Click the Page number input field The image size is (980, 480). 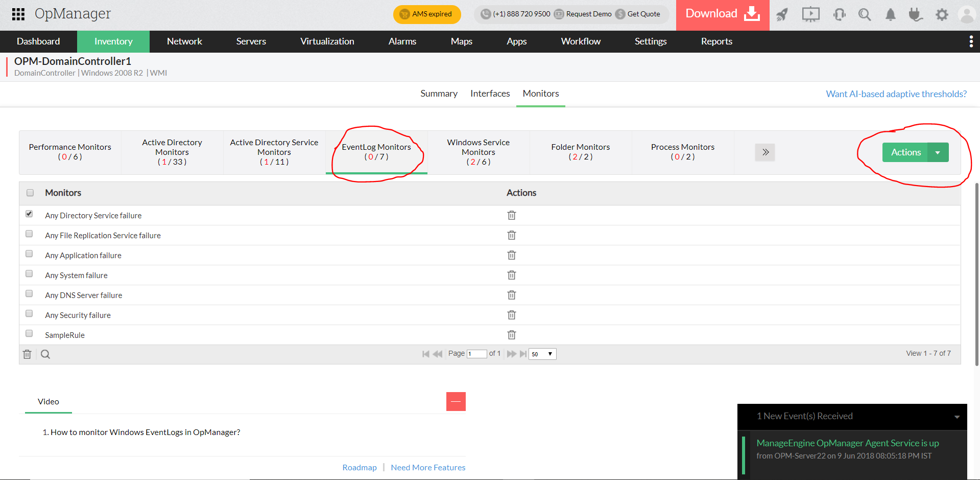click(x=477, y=354)
